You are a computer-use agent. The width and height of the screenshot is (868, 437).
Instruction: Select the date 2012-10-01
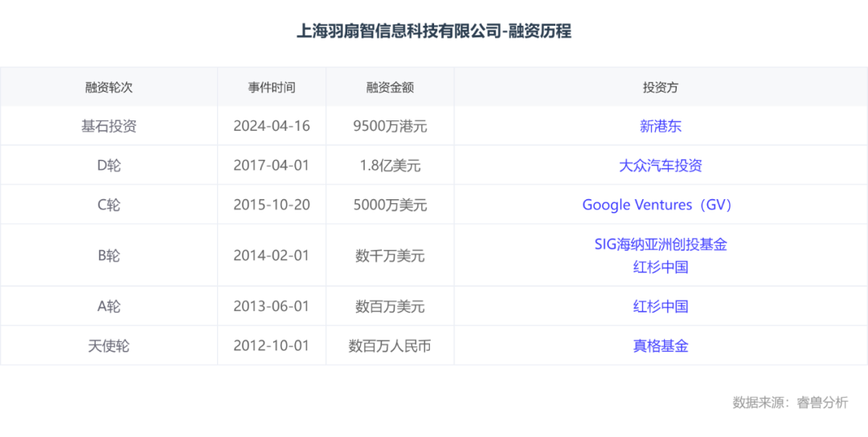(272, 346)
